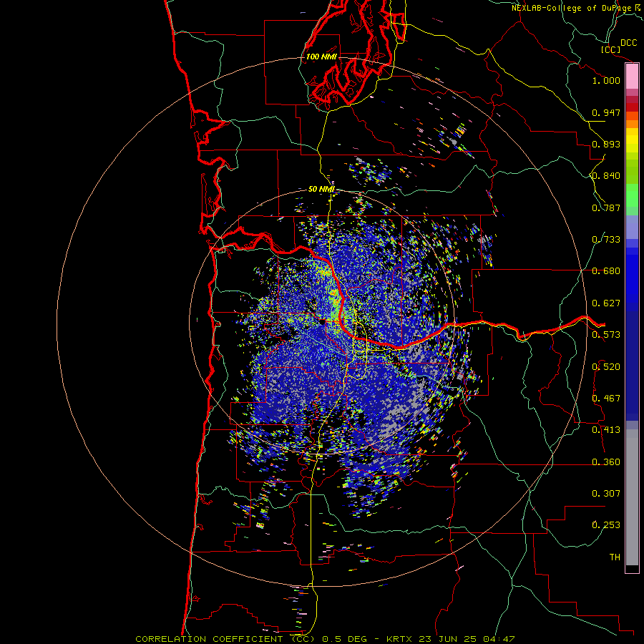Select the 0.573 scale value
Screen dimensions: 644x644
[x=606, y=335]
